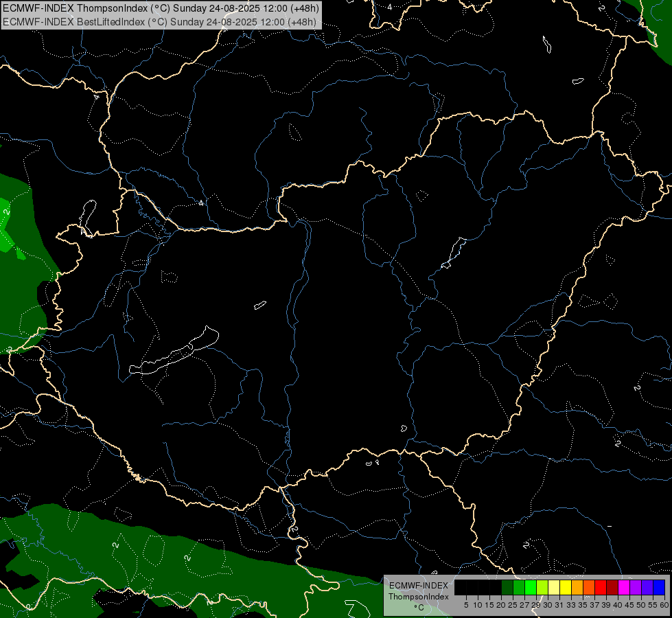
Task: Click the legend's ECMWF-INDEX label
Action: (x=418, y=586)
